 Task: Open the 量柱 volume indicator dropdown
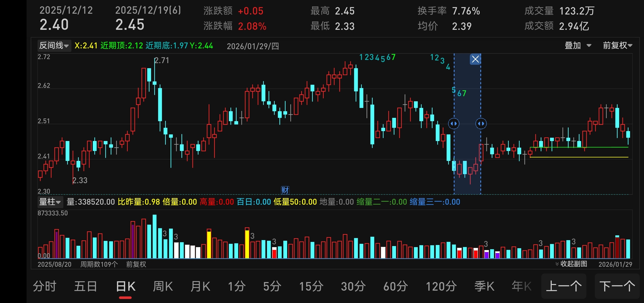[50, 202]
